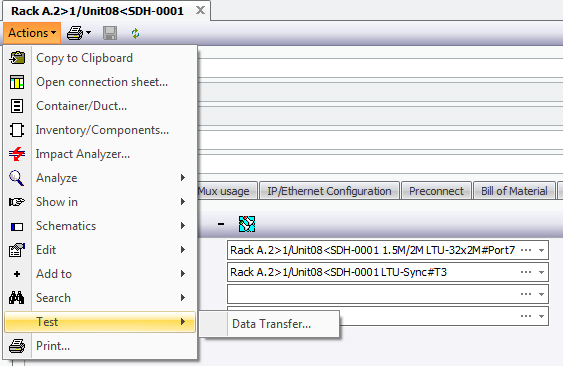Expand the Analyze submenu arrow
The width and height of the screenshot is (563, 366).
point(183,177)
